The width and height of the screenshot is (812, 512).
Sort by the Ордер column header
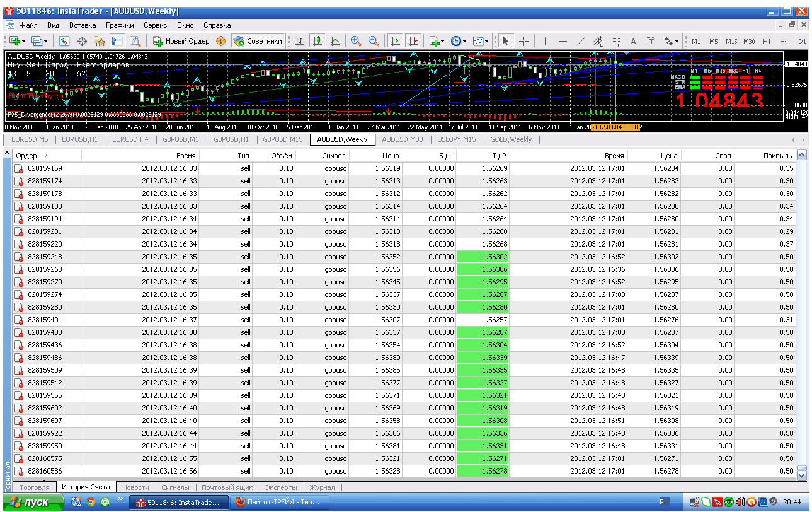pyautogui.click(x=47, y=156)
